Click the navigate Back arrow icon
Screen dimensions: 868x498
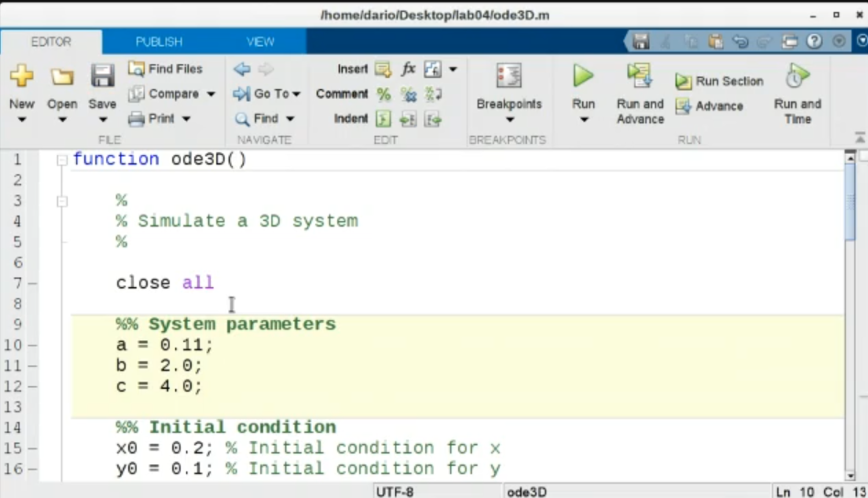tap(241, 69)
